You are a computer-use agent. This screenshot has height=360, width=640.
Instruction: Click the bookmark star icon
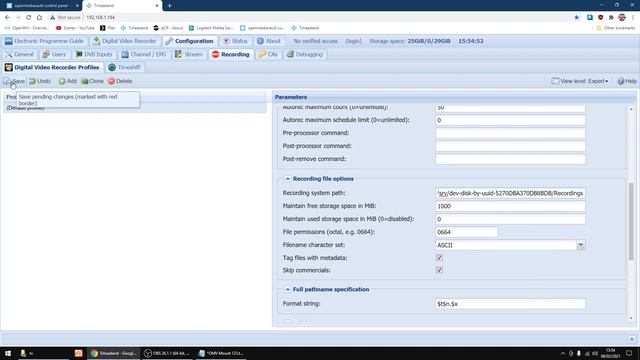[x=576, y=18]
